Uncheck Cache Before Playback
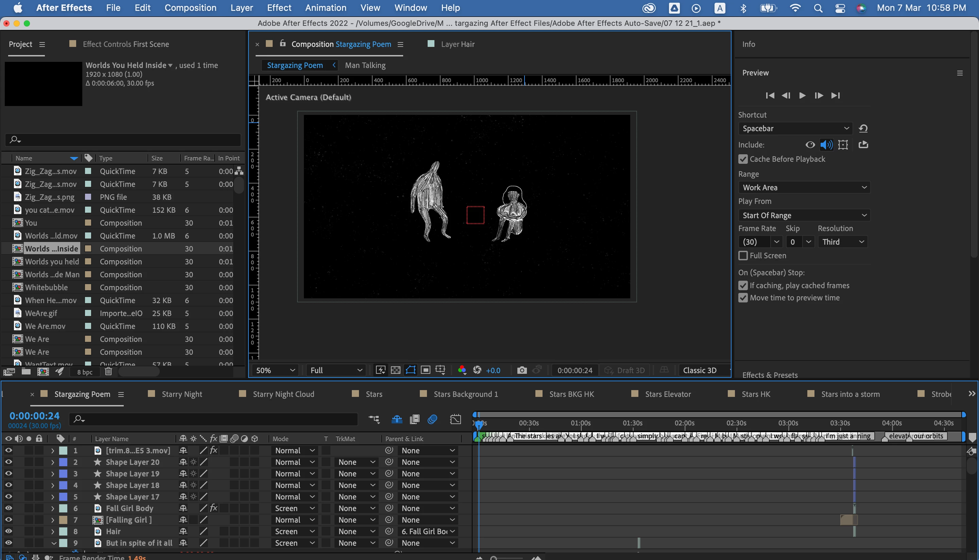The image size is (979, 560). pyautogui.click(x=743, y=159)
